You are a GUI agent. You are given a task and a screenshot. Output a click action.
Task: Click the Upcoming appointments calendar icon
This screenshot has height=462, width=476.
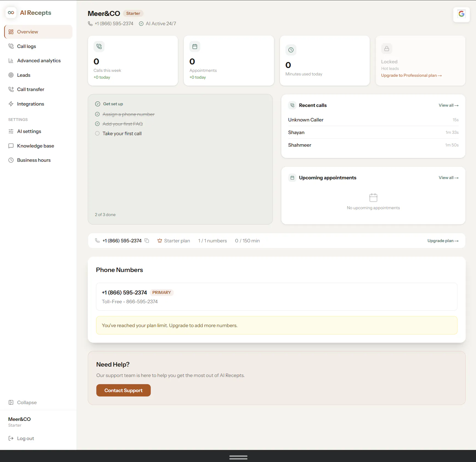[x=292, y=178]
